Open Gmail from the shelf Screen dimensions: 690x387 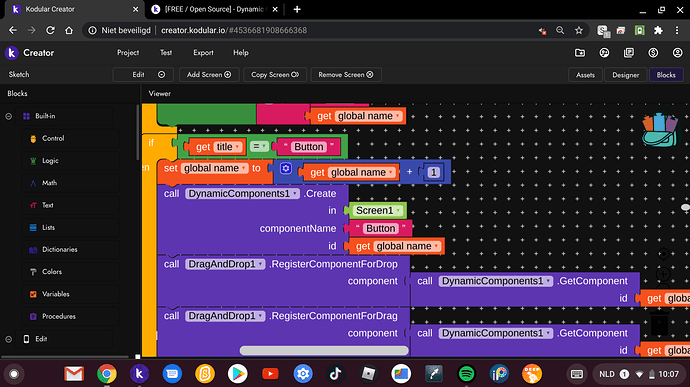point(74,374)
